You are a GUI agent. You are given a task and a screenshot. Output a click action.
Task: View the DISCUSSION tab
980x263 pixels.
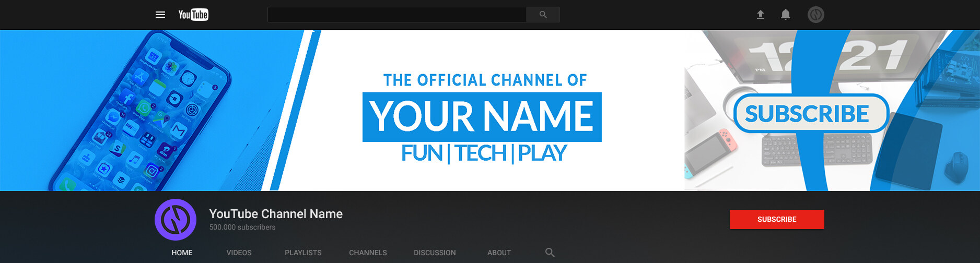[435, 253]
